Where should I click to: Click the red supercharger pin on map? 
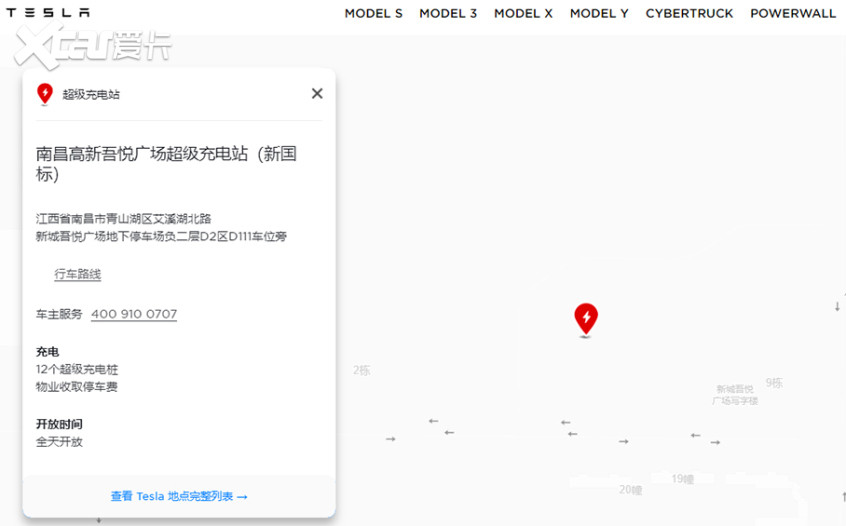(x=586, y=319)
